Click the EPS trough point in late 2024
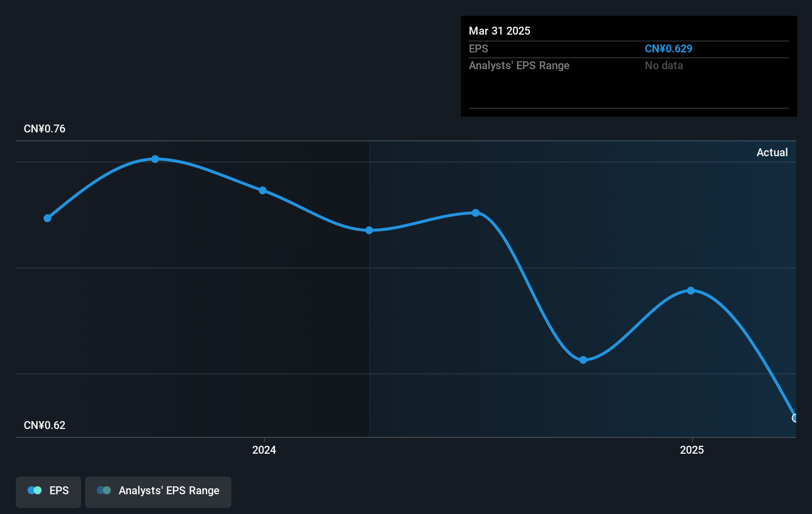 [x=584, y=360]
